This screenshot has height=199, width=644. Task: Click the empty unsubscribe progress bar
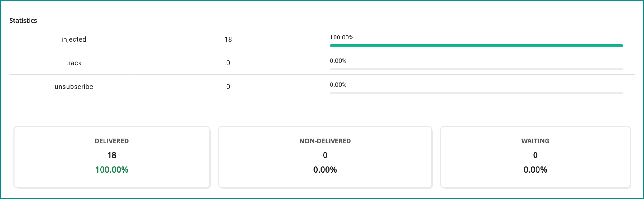point(476,93)
